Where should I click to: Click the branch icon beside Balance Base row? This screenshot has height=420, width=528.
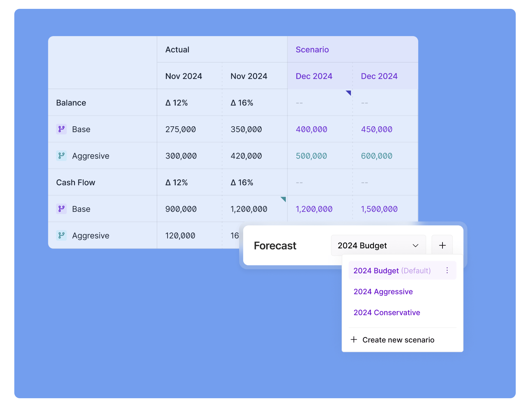click(61, 129)
